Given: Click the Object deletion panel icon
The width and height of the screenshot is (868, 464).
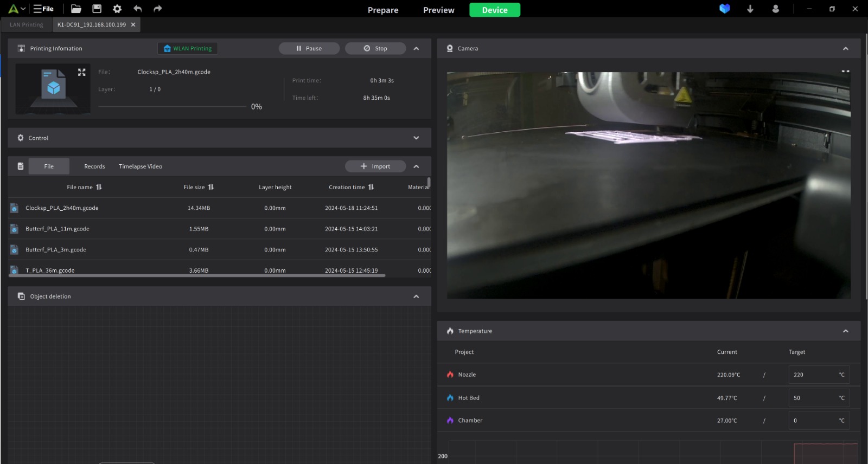Looking at the screenshot, I should click(22, 297).
